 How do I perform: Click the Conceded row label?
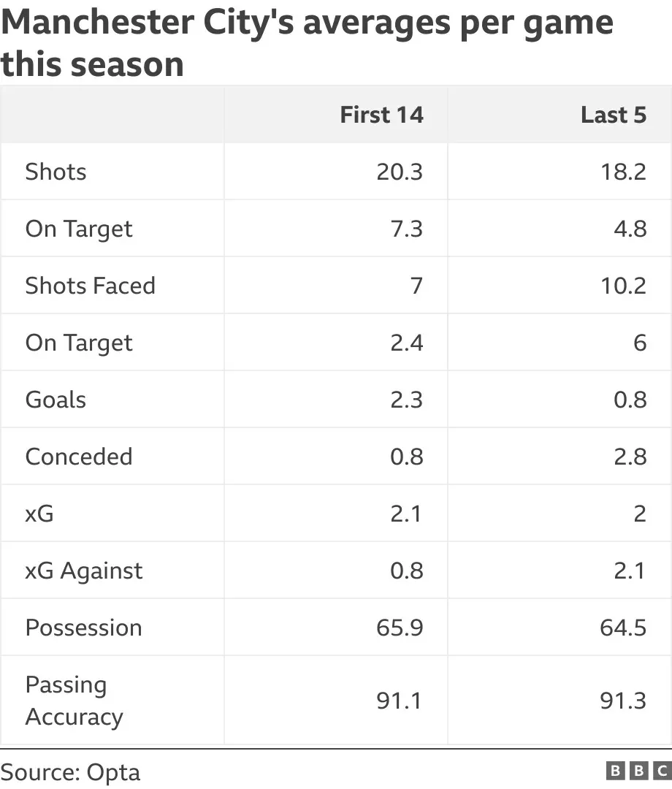point(79,457)
